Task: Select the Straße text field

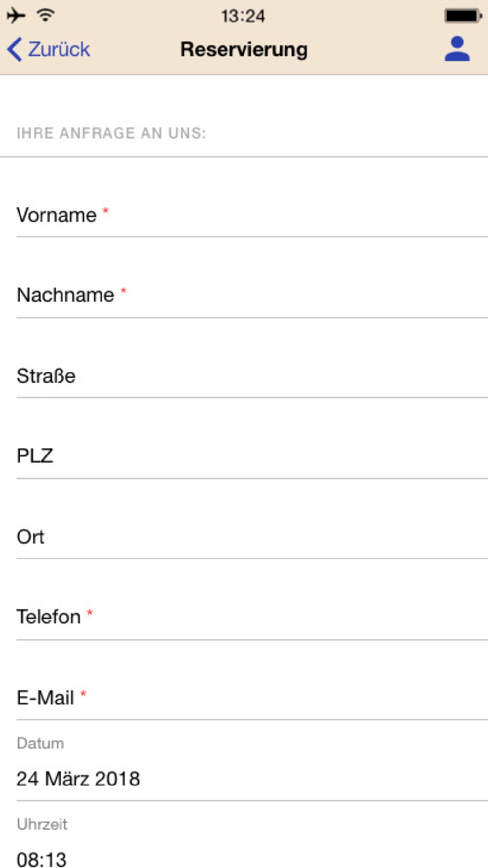Action: pyautogui.click(x=252, y=376)
